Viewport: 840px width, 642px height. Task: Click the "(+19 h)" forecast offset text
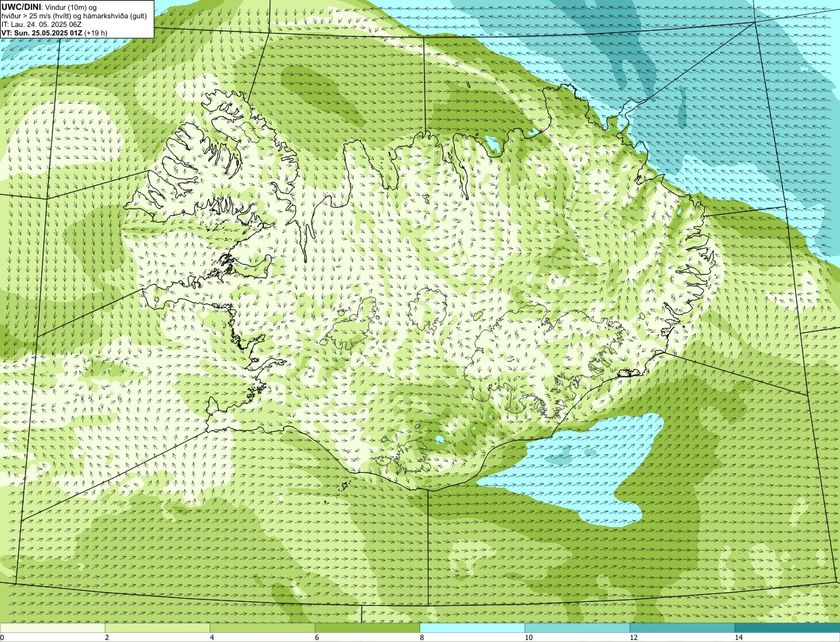pyautogui.click(x=96, y=33)
